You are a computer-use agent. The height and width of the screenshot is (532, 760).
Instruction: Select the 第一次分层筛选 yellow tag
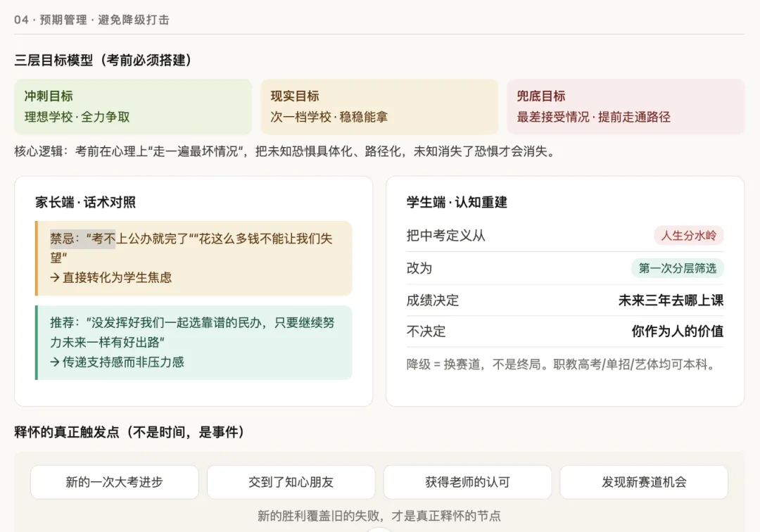677,268
